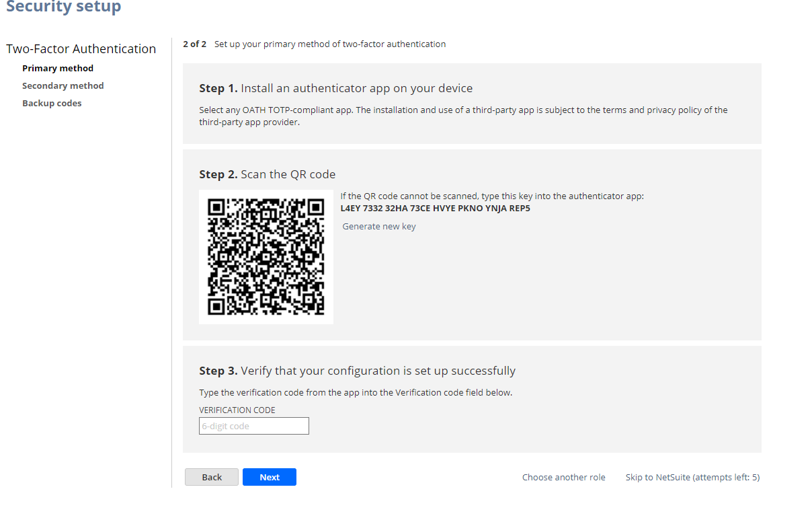Open Backup codes in the sidebar
The image size is (812, 516).
pos(52,104)
